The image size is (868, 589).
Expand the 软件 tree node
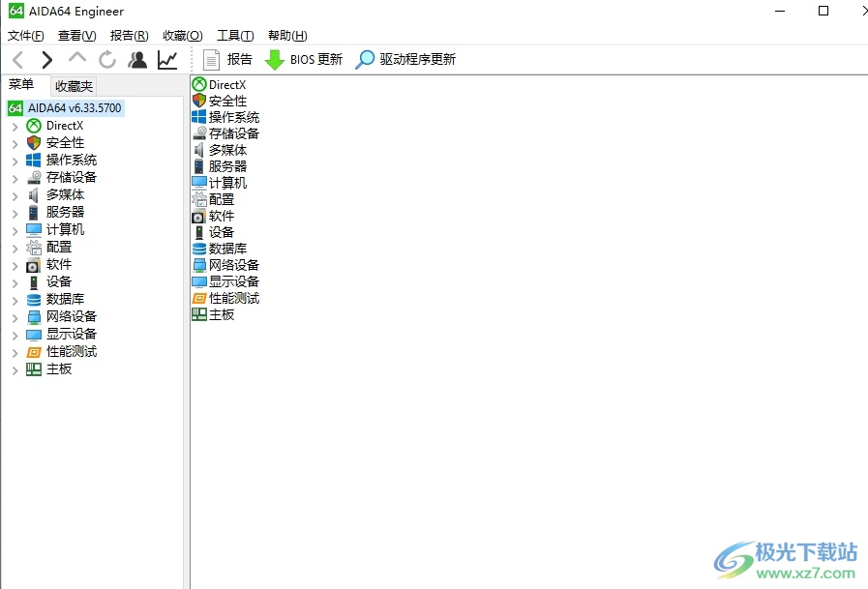pos(15,265)
